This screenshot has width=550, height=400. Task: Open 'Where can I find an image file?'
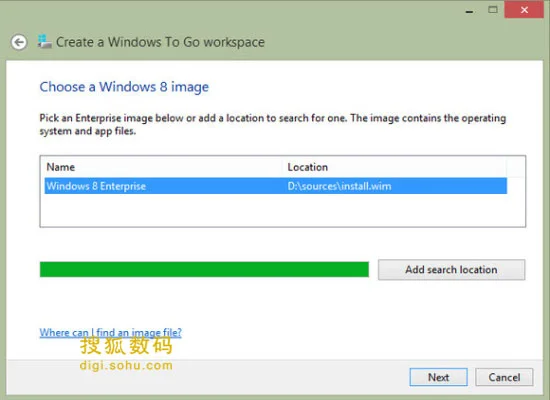pos(110,332)
